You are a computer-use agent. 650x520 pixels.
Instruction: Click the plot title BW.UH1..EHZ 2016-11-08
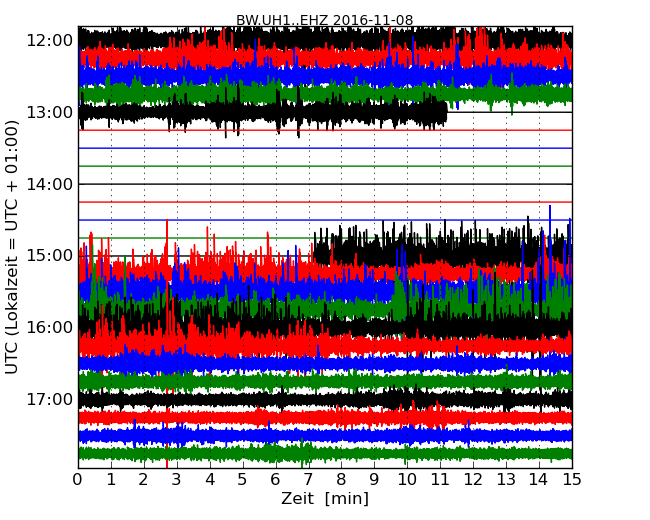324,20
